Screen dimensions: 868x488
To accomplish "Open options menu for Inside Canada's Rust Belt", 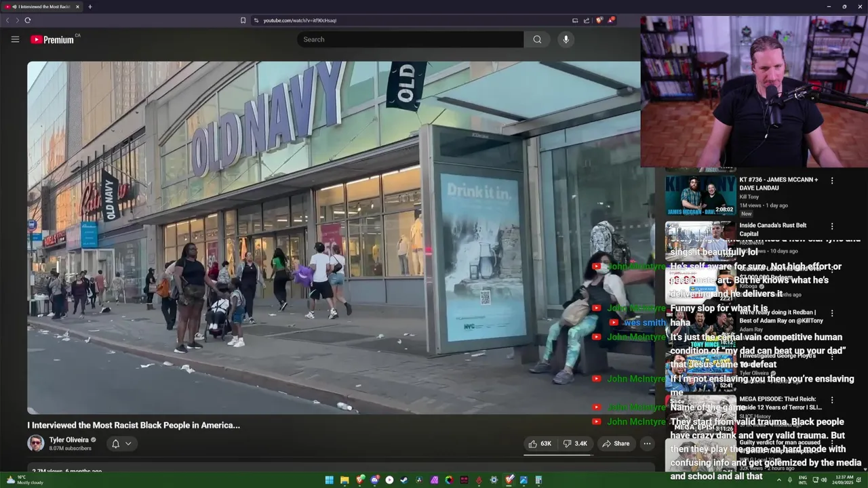I will 832,226.
